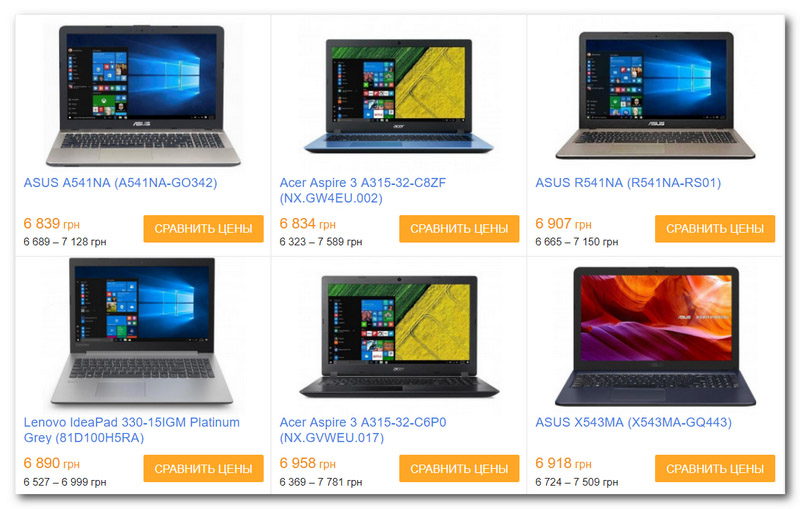Click the 6 839 грн price
Screen dimensions: 800x509
[52, 223]
